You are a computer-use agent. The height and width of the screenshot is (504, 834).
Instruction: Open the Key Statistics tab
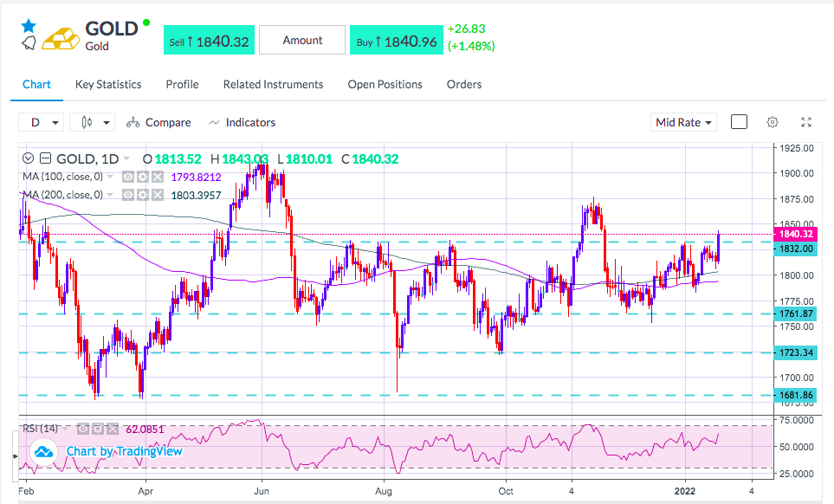point(108,85)
